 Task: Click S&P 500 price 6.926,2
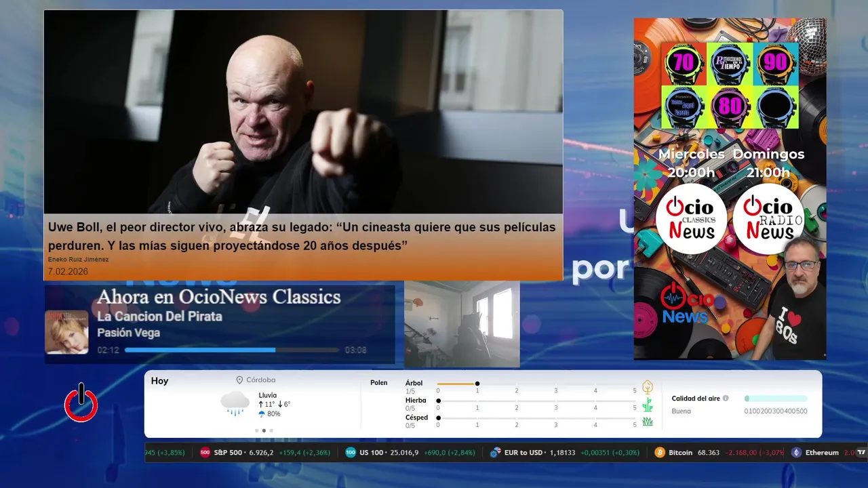261,452
